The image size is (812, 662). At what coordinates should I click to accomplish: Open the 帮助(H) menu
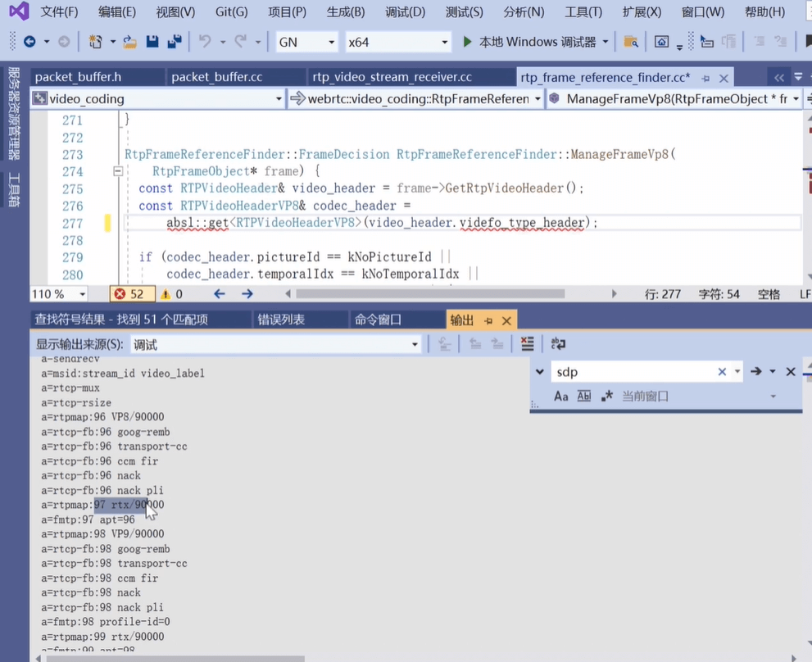tap(764, 11)
